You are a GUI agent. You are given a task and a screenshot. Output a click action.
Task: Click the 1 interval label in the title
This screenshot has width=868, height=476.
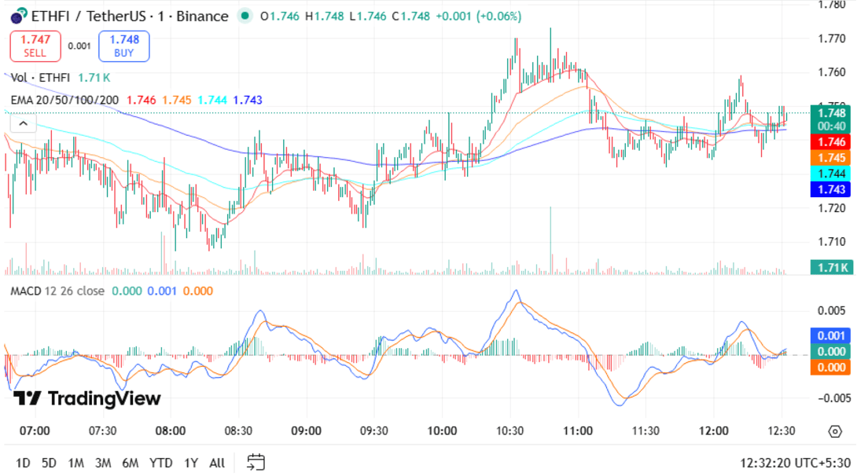pos(161,16)
